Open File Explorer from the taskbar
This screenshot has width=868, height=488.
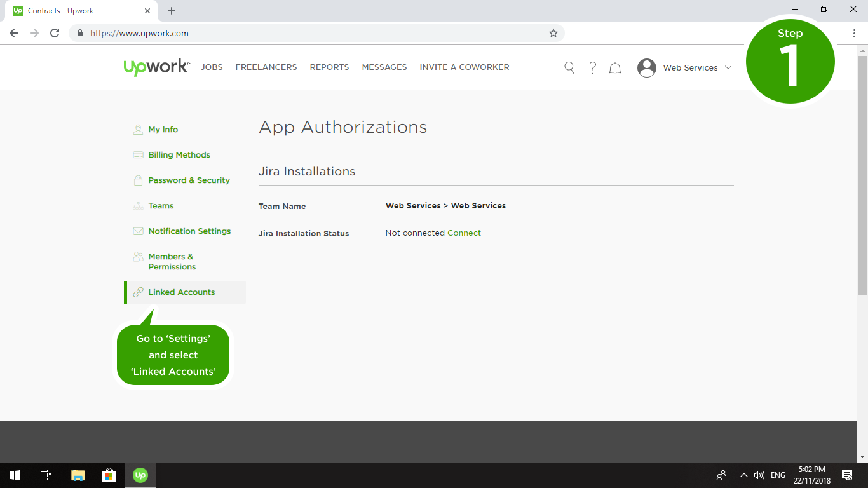[78, 475]
